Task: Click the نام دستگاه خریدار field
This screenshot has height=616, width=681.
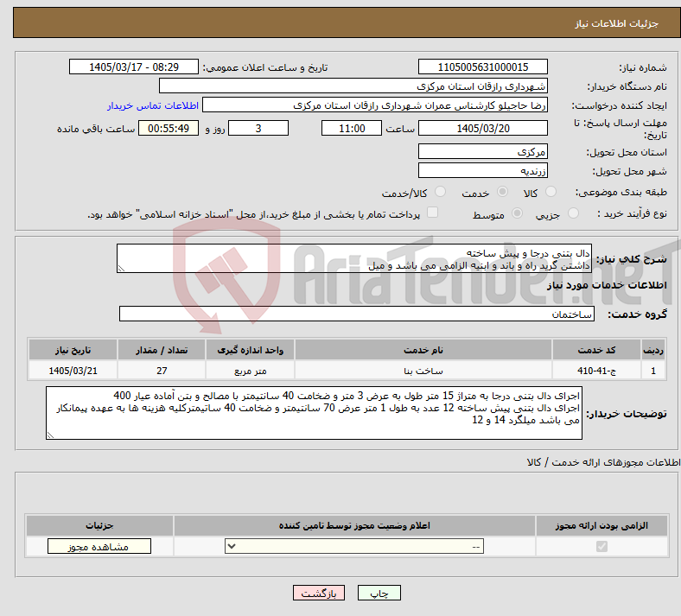Action: tap(353, 86)
